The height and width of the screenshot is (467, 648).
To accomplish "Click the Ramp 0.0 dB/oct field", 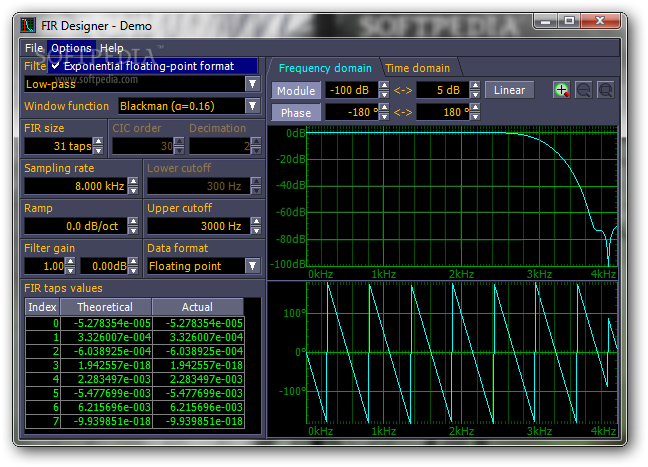I will 76,226.
